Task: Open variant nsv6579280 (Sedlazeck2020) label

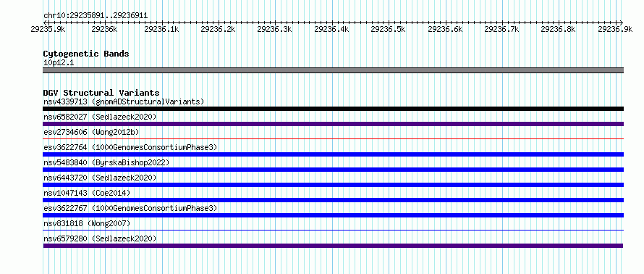Action: click(100, 238)
